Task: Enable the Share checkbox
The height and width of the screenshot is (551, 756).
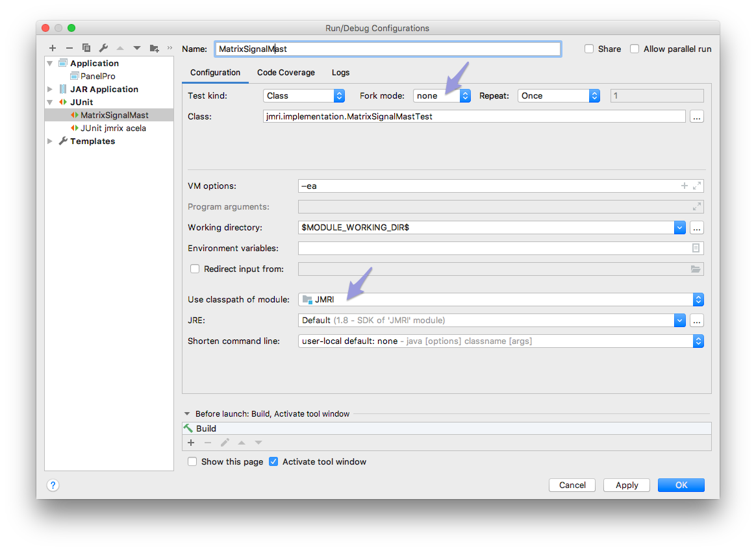Action: coord(589,49)
